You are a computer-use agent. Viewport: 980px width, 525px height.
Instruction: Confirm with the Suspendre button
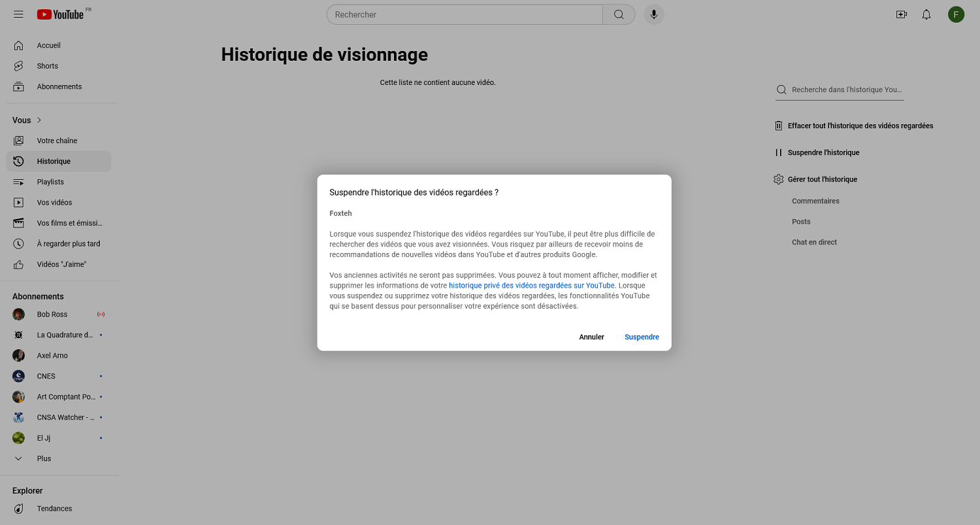(641, 337)
